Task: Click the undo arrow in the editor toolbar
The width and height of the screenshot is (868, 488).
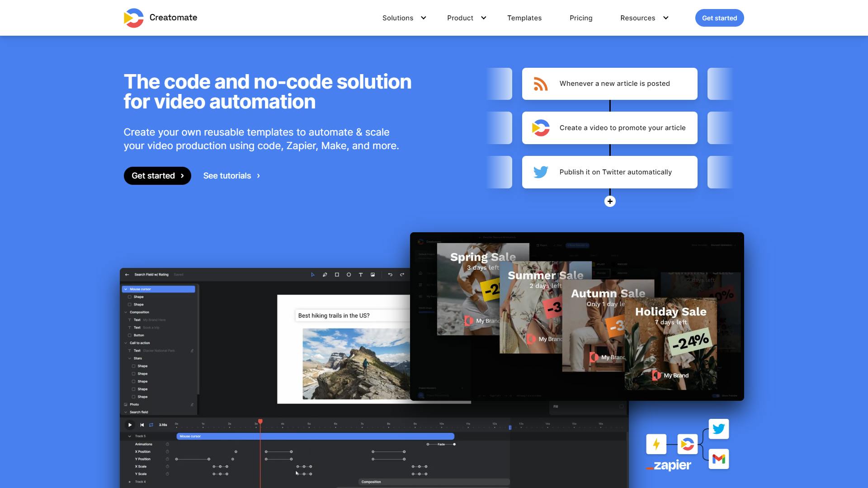Action: click(390, 275)
